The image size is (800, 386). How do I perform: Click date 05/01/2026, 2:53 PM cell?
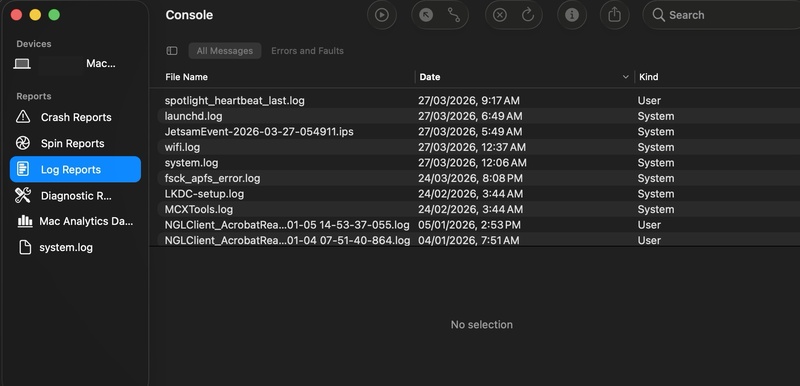[x=469, y=225]
